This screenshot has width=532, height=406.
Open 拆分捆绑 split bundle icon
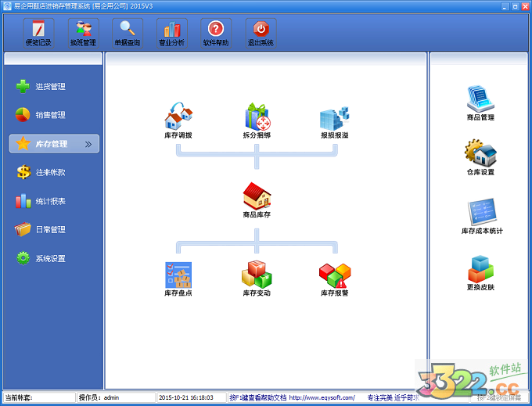tap(257, 120)
